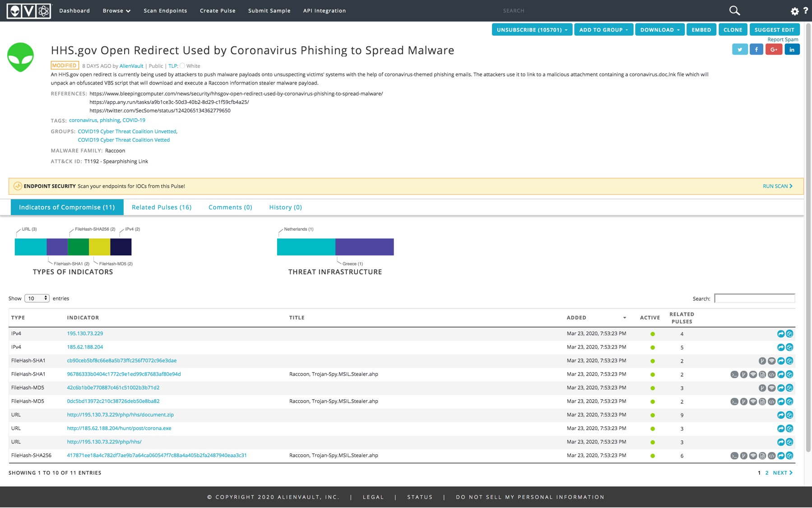
Task: Click the table Search input field
Action: tap(754, 298)
